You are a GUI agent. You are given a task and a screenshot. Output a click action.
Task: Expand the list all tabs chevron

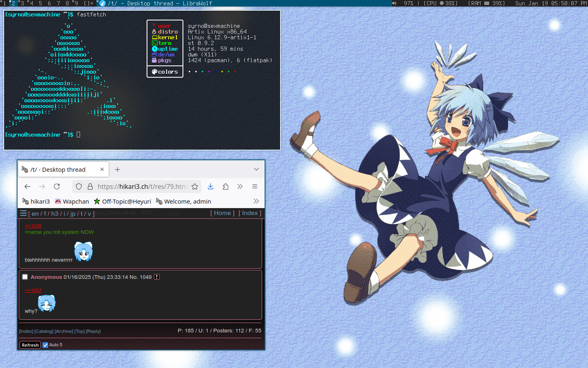click(256, 169)
